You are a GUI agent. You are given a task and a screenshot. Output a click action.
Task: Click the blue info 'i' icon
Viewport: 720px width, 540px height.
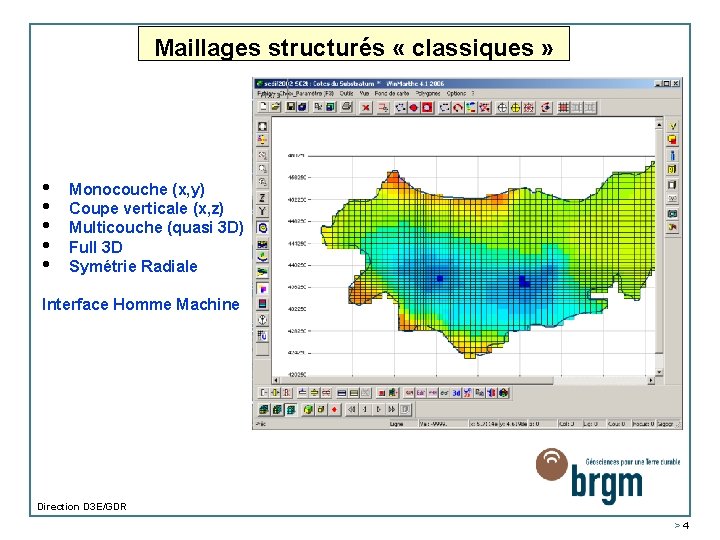[673, 155]
